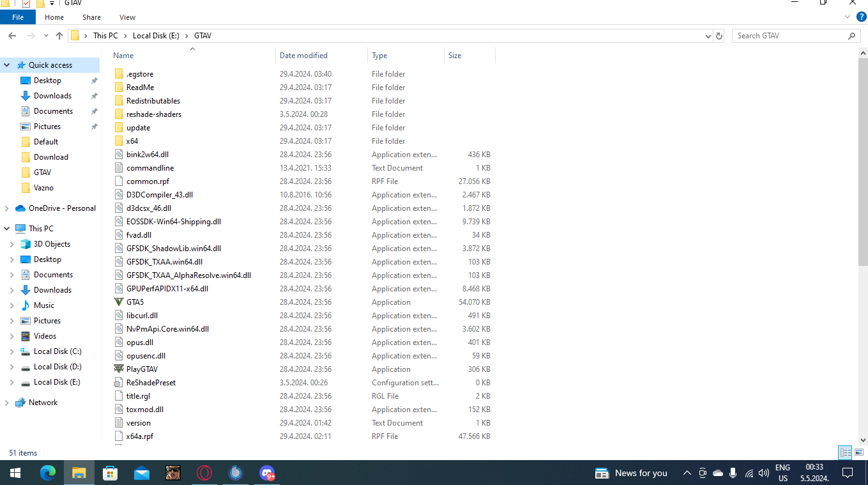Open the View ribbon tab
This screenshot has height=485, width=868.
(x=127, y=17)
